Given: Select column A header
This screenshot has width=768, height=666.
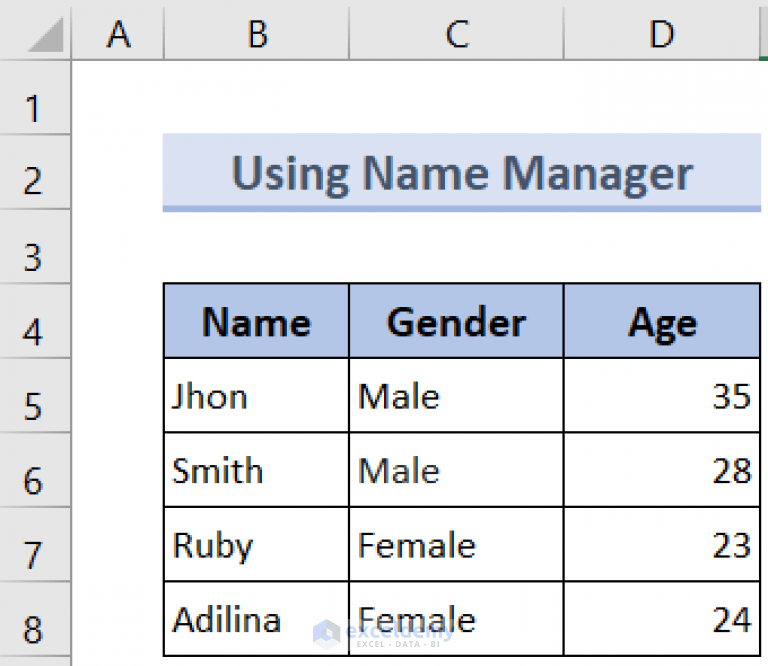Looking at the screenshot, I should point(118,34).
